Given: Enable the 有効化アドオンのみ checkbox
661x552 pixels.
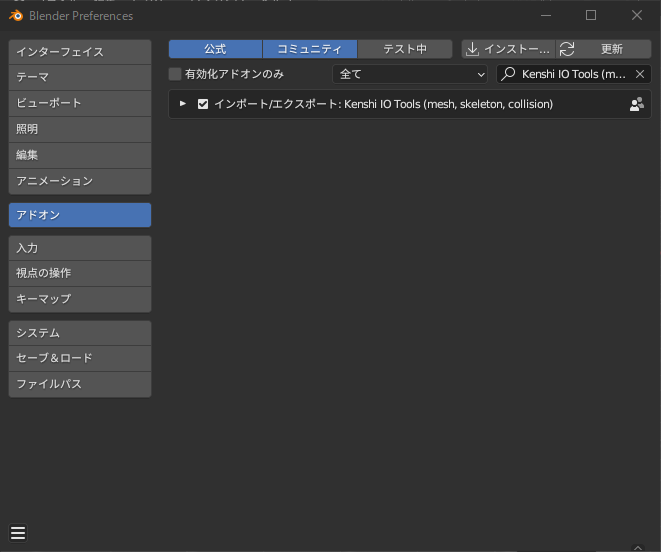Looking at the screenshot, I should tap(175, 74).
